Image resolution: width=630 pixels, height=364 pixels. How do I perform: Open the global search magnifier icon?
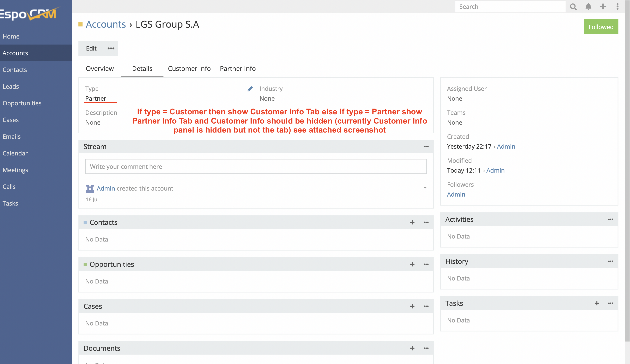(x=573, y=6)
